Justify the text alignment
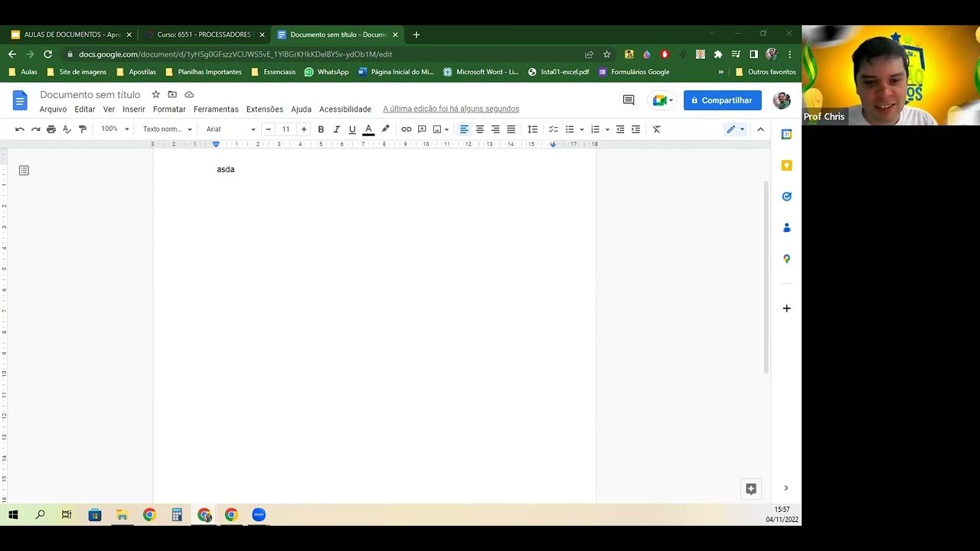Screen dimensions: 980x551 511,129
